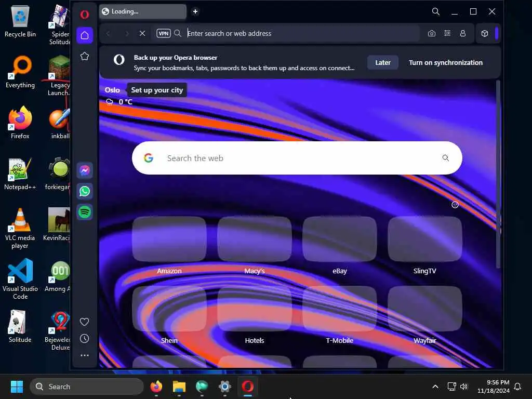The image size is (532, 399).
Task: Open notifications bell in taskbar
Action: pyautogui.click(x=517, y=387)
